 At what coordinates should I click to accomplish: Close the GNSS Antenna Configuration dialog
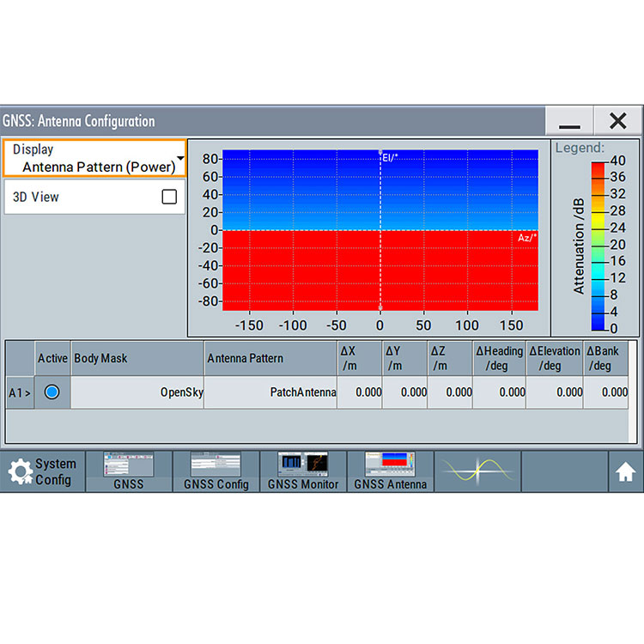click(617, 122)
